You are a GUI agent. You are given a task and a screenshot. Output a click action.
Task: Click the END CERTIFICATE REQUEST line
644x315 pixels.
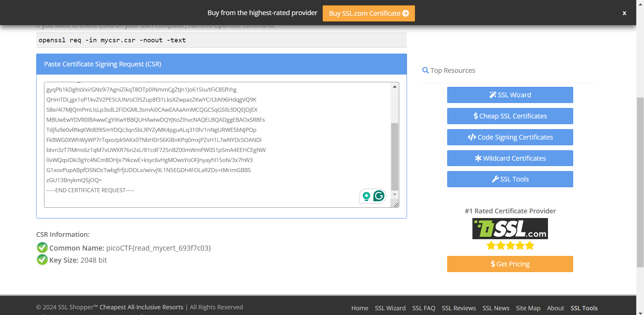90,190
